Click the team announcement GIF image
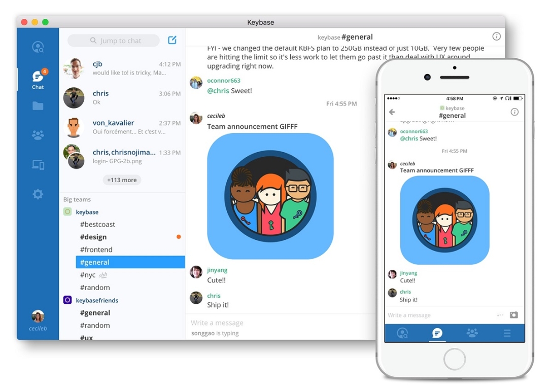The image size is (552, 392). pyautogui.click(x=270, y=196)
